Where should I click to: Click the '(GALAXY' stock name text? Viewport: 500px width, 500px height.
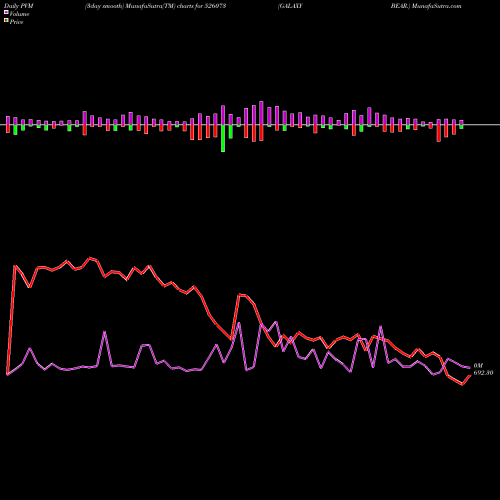pos(290,6)
